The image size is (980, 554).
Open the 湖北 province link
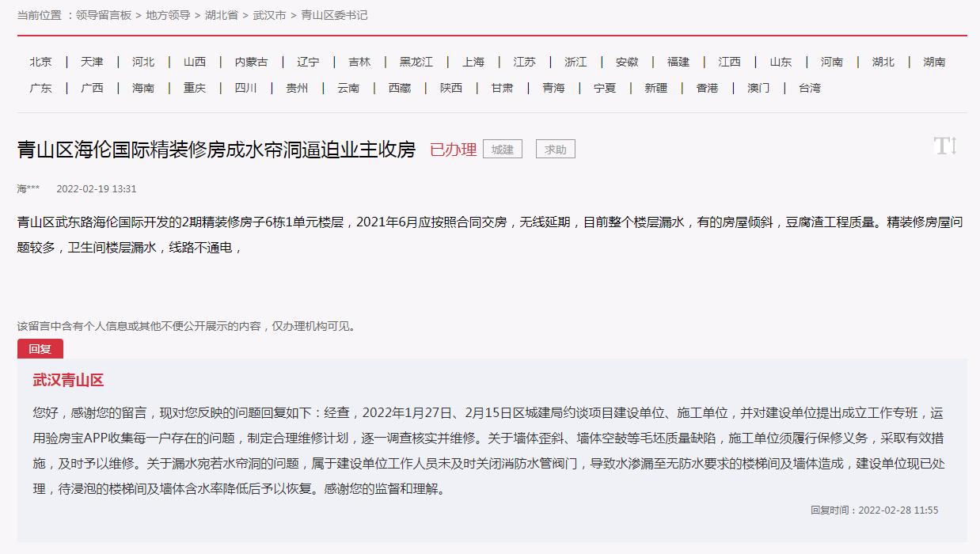coord(883,62)
